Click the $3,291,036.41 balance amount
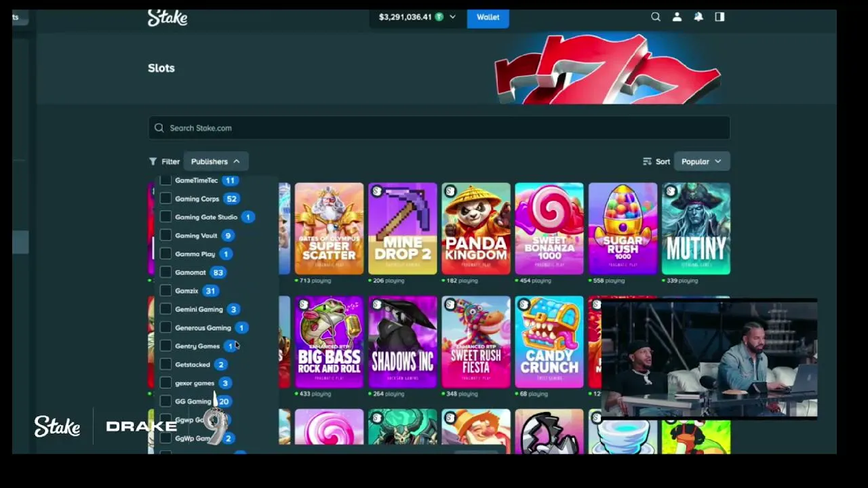Screen dimensions: 868x488 (405, 17)
